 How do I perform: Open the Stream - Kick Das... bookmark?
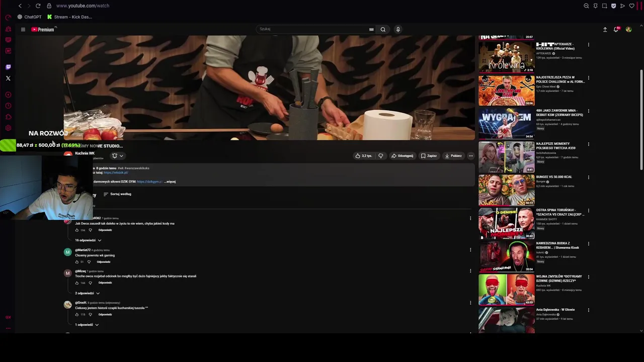tap(69, 17)
